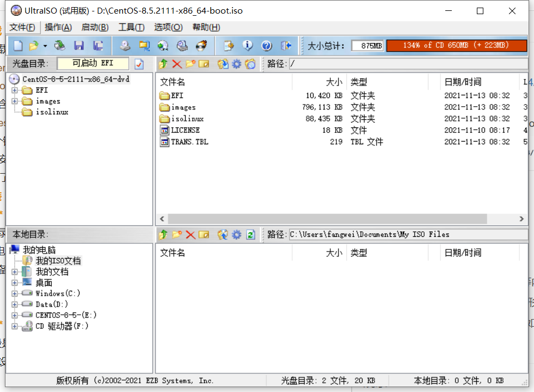This screenshot has width=534, height=392.
Task: Open the 文件(F) menu
Action: click(x=22, y=27)
